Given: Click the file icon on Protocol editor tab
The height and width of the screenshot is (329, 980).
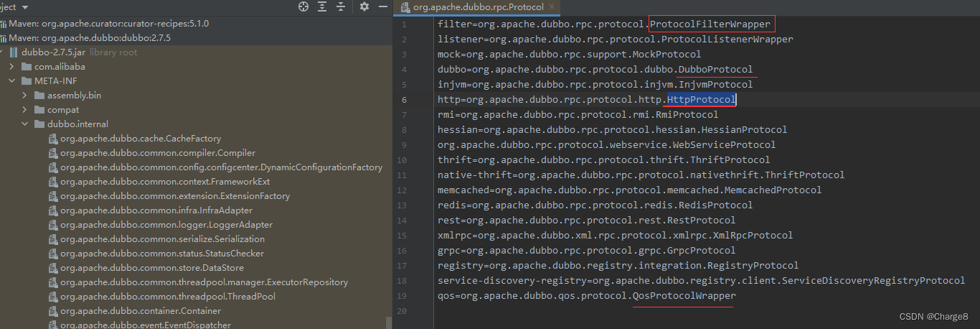Looking at the screenshot, I should tap(405, 7).
